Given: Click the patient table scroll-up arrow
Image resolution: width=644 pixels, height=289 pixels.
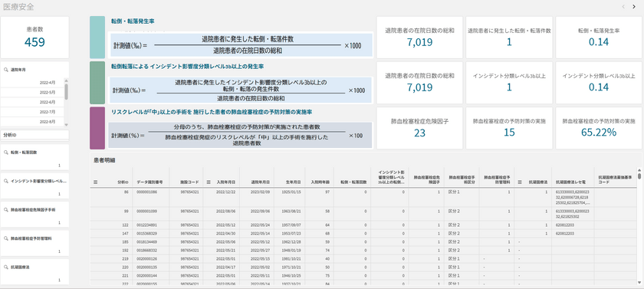Looking at the screenshot, I should pos(639,169).
